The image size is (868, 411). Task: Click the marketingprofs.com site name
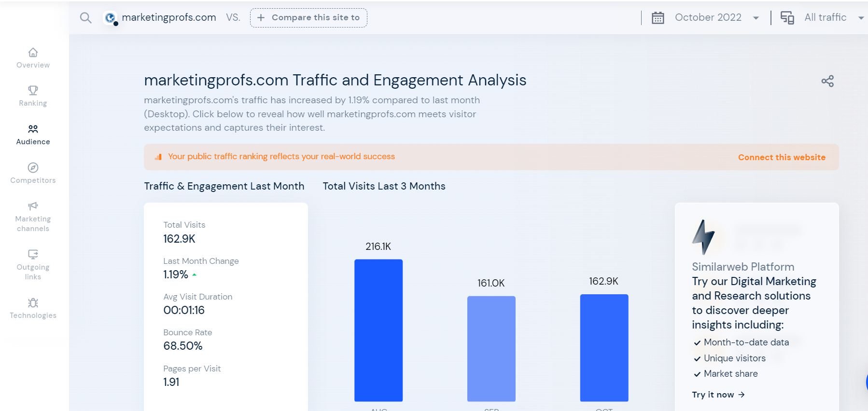(168, 17)
